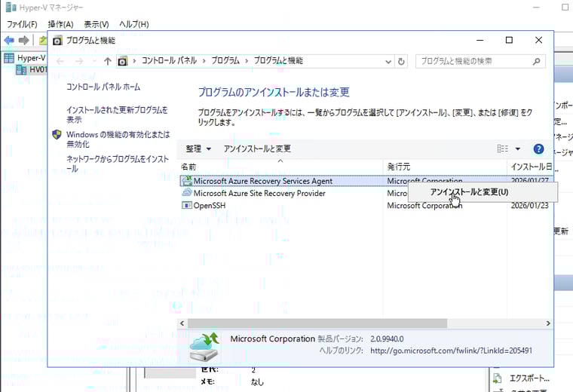Click the Programs and Features title bar icon

tap(57, 40)
